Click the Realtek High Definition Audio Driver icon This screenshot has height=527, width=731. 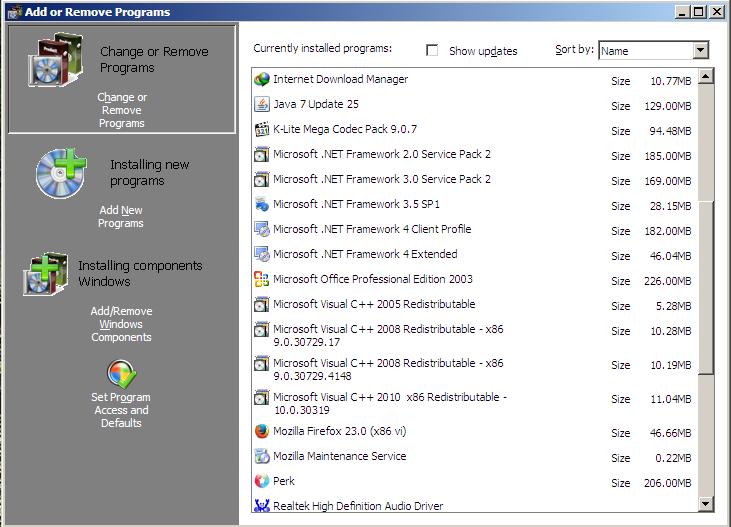262,505
